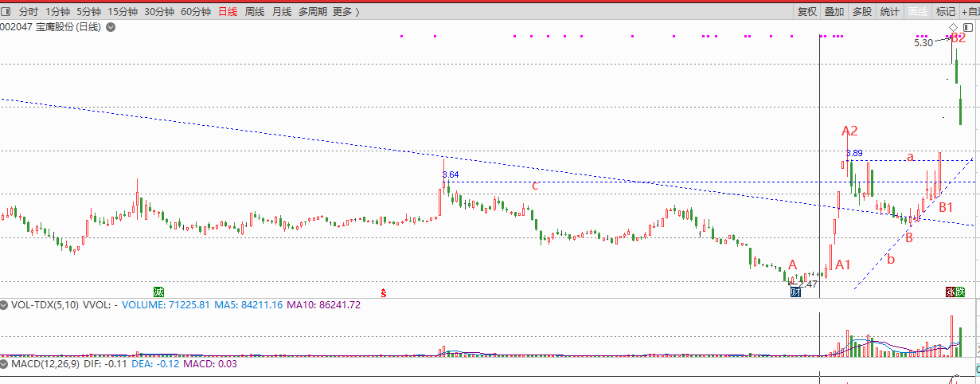
Task: Expand the VOL-TDX indicator dropdown
Action: pyautogui.click(x=5, y=304)
